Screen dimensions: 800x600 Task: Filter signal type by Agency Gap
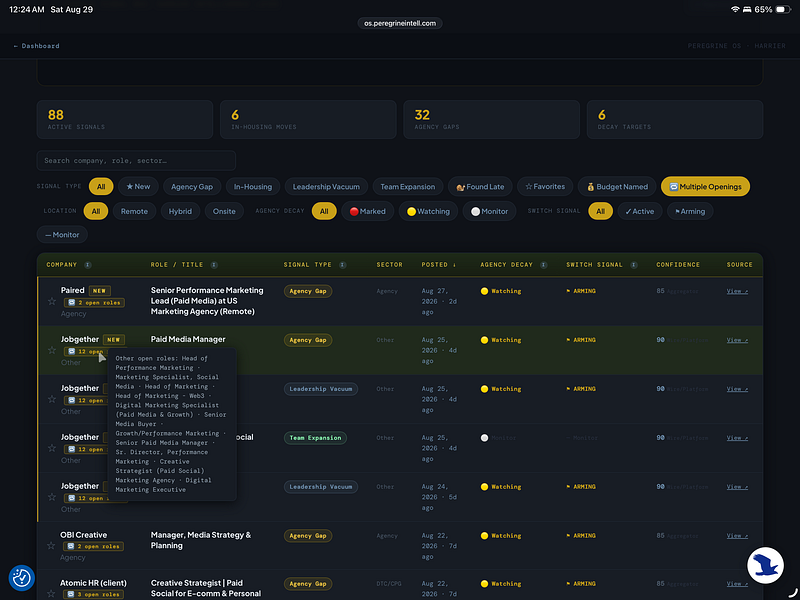pos(192,187)
